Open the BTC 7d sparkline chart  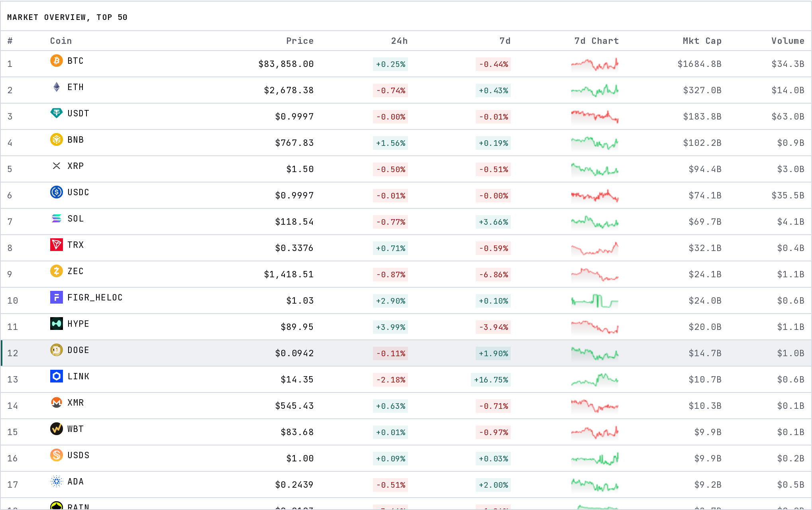click(595, 64)
